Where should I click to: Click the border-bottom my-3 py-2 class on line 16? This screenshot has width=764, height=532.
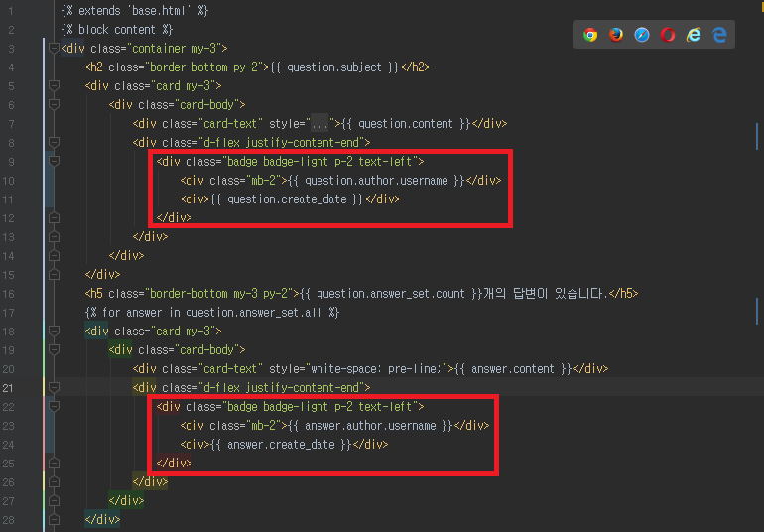pos(218,294)
